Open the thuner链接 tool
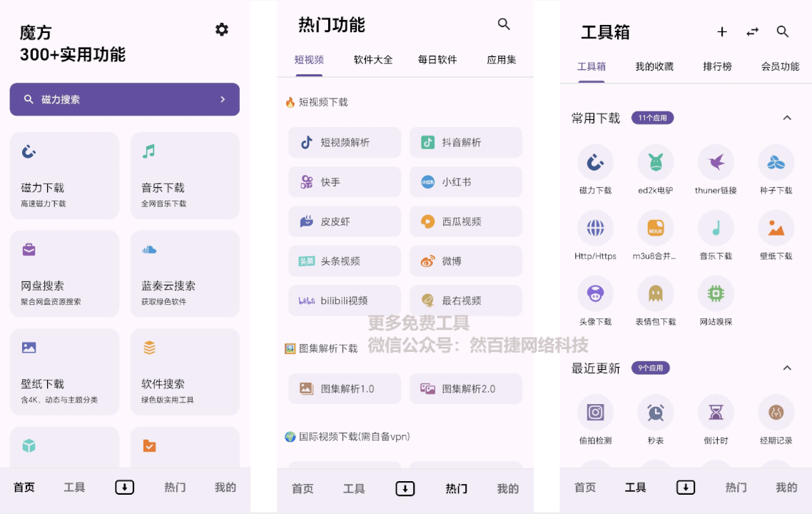 pos(716,168)
